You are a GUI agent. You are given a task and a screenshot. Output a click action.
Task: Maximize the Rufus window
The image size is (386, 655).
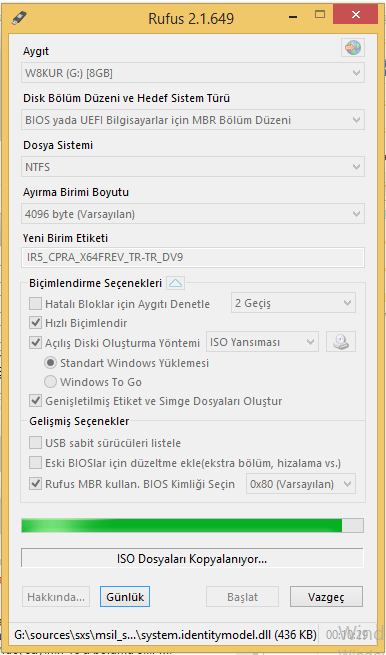(320, 15)
